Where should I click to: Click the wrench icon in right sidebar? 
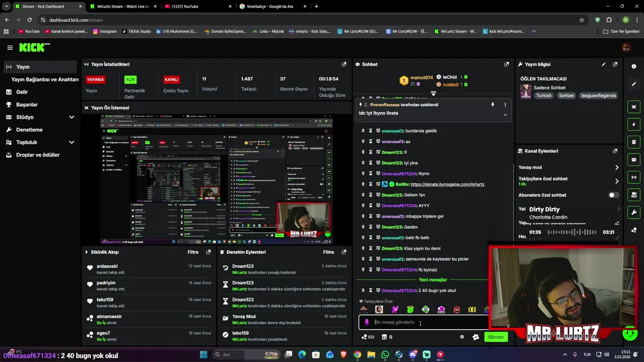[634, 212]
